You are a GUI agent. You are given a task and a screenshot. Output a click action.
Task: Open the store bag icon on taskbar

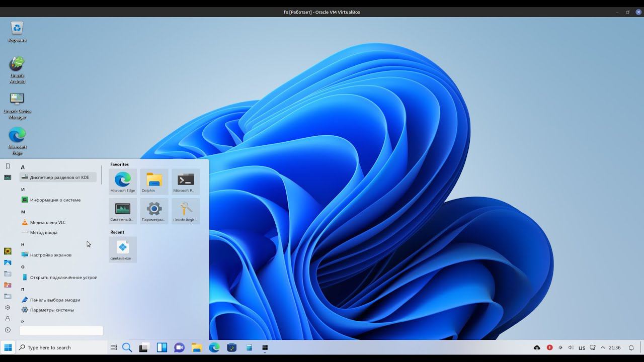231,347
